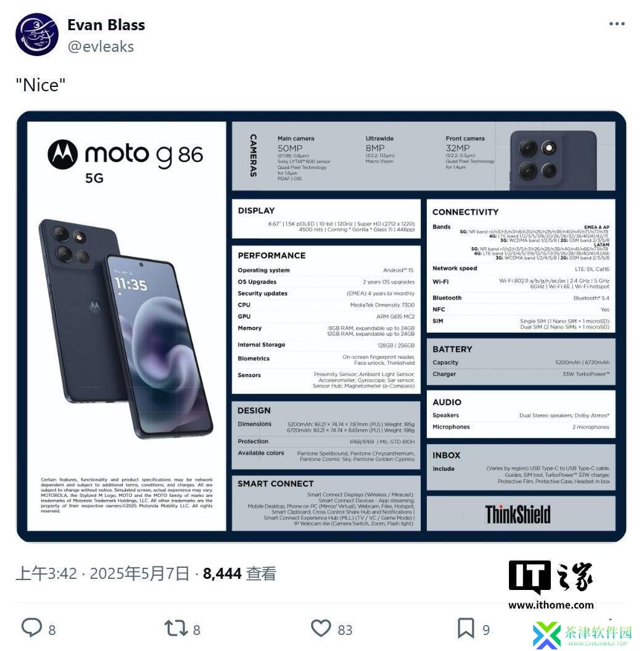
Task: Open the three-dot more options menu
Action: pyautogui.click(x=617, y=23)
